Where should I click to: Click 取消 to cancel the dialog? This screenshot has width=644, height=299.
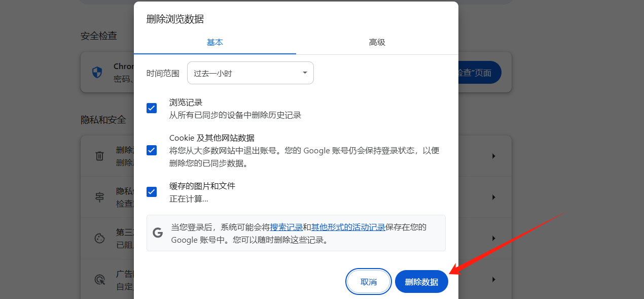click(368, 281)
